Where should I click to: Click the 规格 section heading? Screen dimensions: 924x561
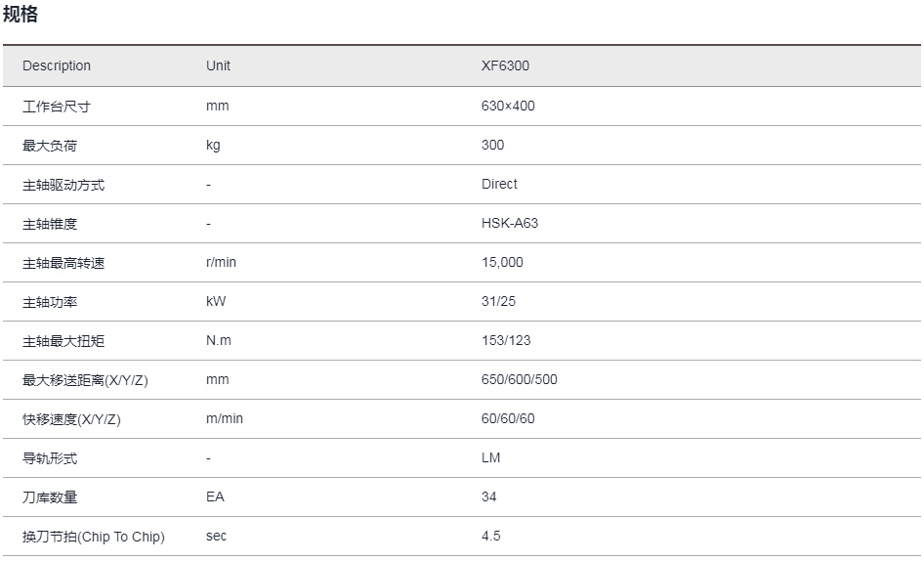pos(21,14)
